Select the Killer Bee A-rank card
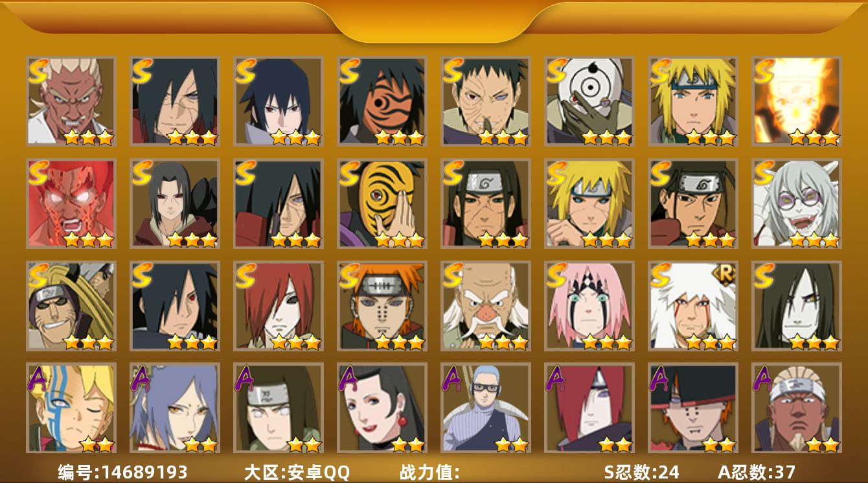The image size is (868, 483). click(x=796, y=408)
